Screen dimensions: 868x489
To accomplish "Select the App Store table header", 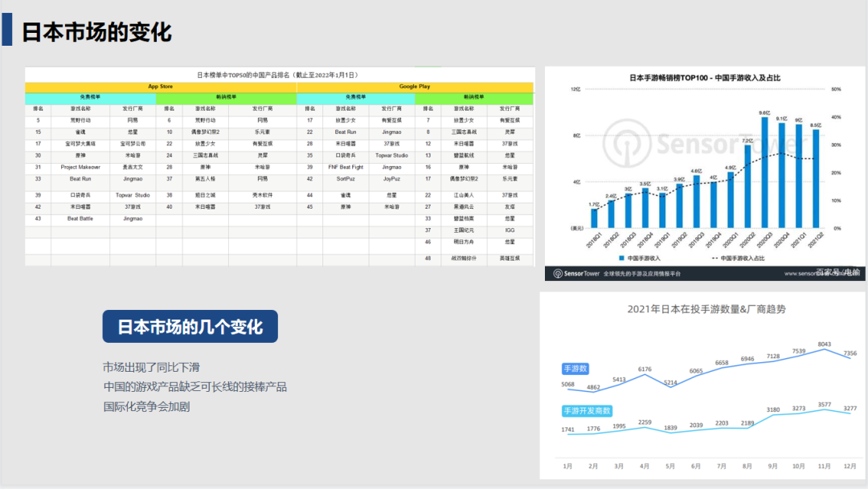I will click(x=161, y=87).
